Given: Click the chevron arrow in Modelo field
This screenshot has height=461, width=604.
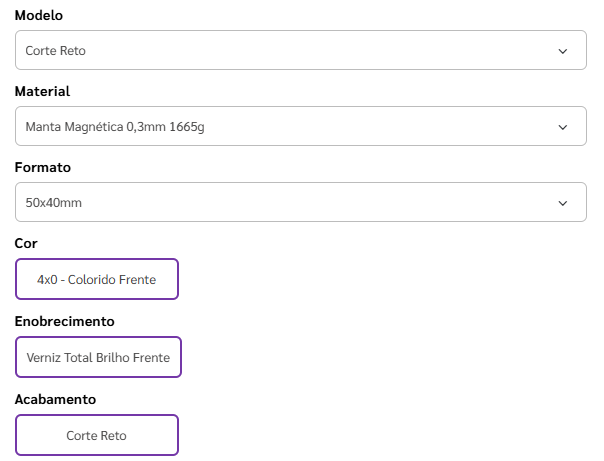Looking at the screenshot, I should pyautogui.click(x=562, y=51).
